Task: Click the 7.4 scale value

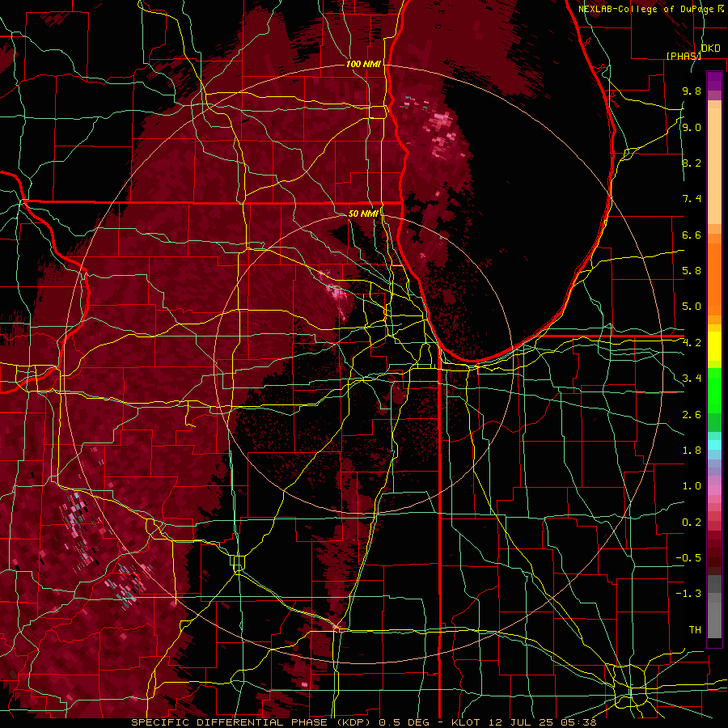Action: pos(692,199)
